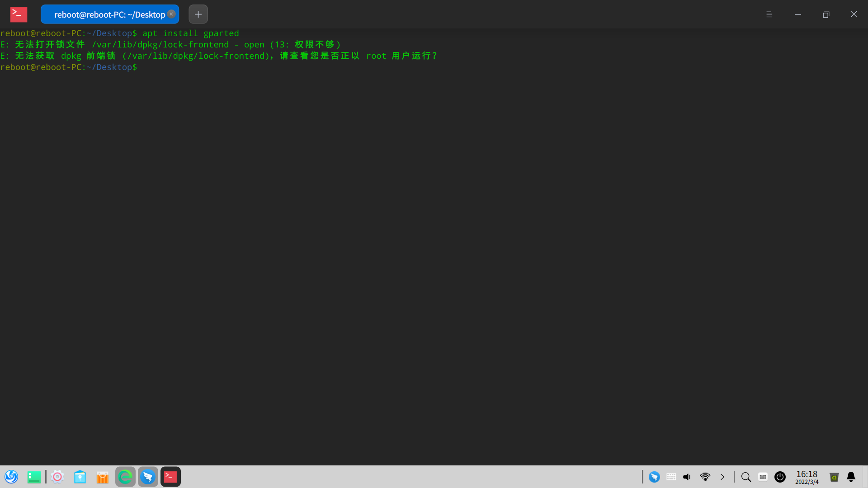Screen dimensions: 868x488
Task: Open the deepin launcher
Action: [x=11, y=477]
